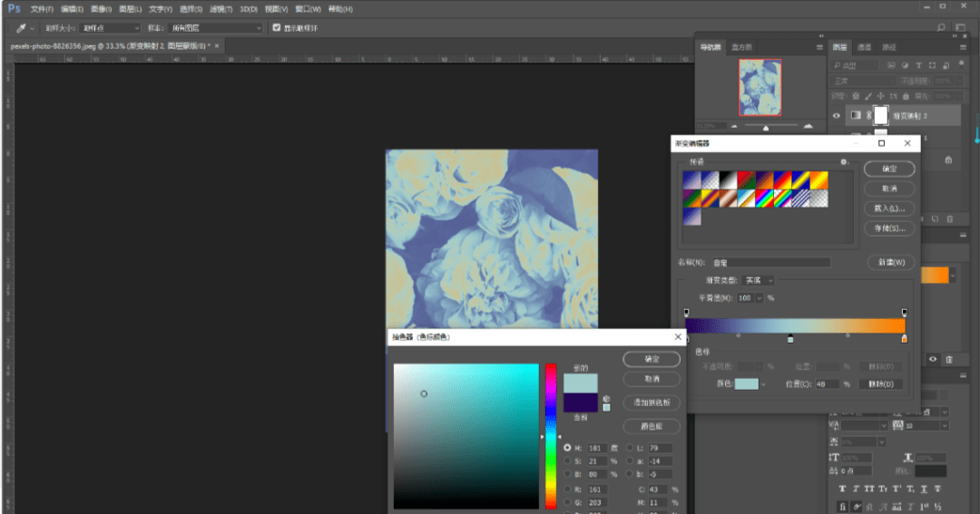Viewport: 980px width, 514px height.
Task: Click the pixel layer filter icon in Layers
Action: 891,65
